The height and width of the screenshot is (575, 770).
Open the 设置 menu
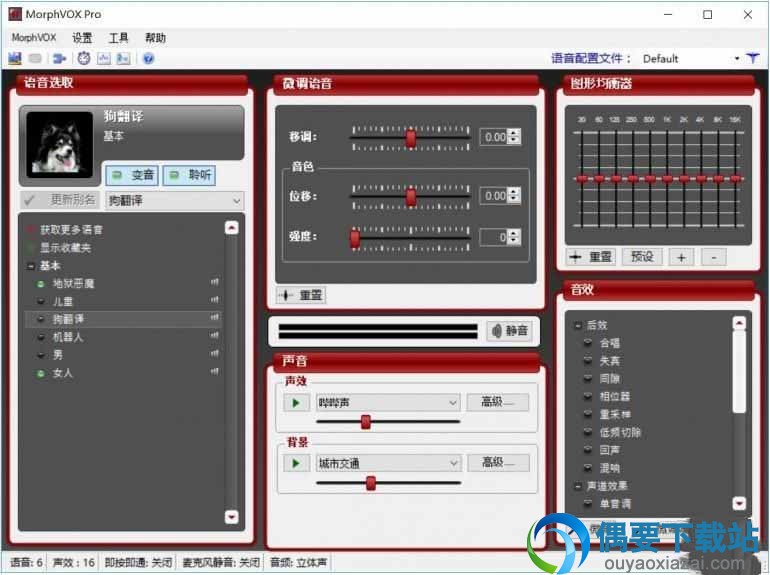(82, 37)
